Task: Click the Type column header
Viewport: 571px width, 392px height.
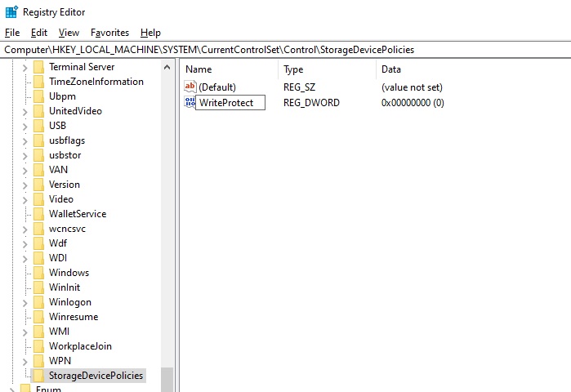Action: coord(327,69)
